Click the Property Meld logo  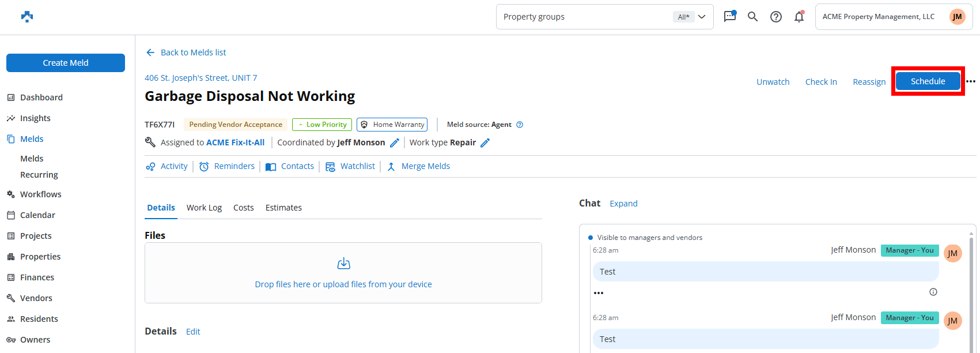point(27,17)
